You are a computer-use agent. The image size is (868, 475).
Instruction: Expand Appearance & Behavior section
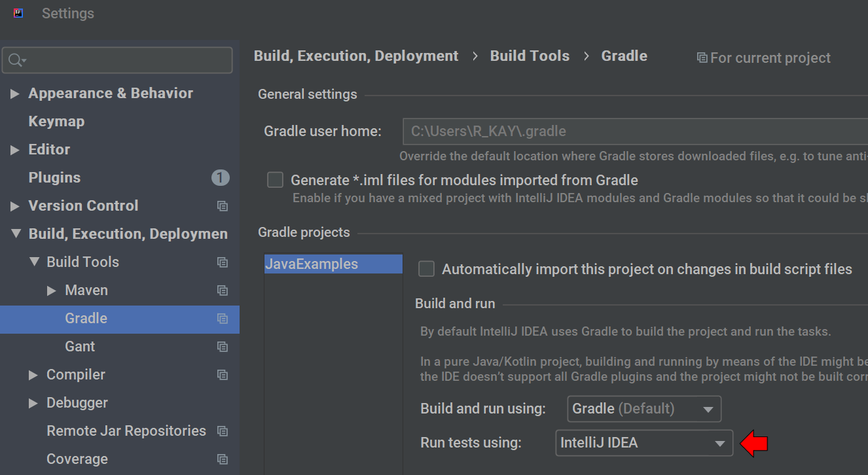pos(14,94)
